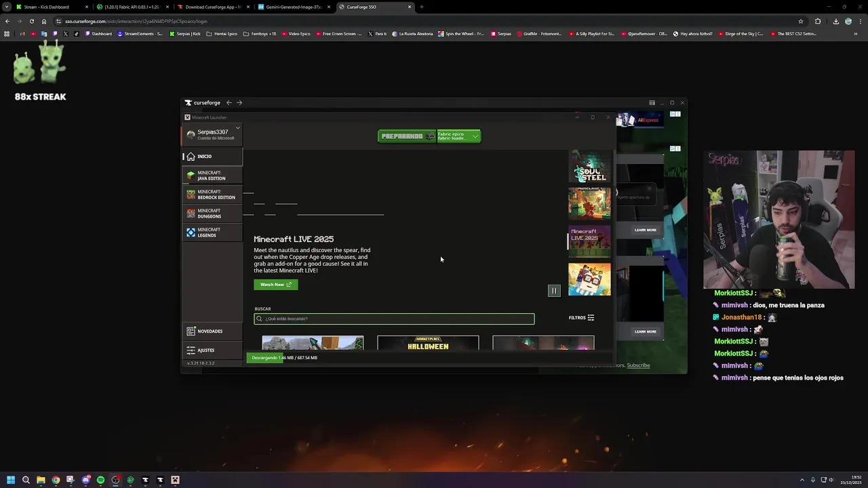This screenshot has width=868, height=488.
Task: Open File Explorer from taskbar
Action: [41, 480]
